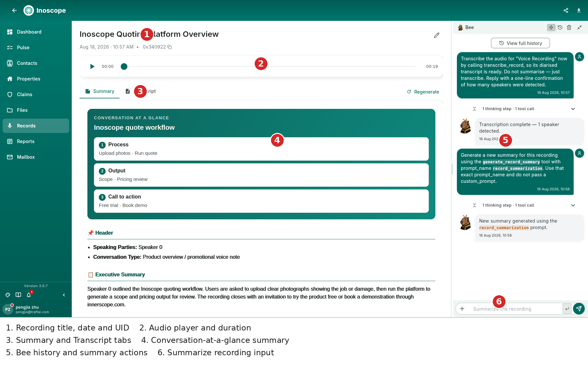Click collapse icon left of second thinking step
The image size is (588, 366).
tap(475, 205)
